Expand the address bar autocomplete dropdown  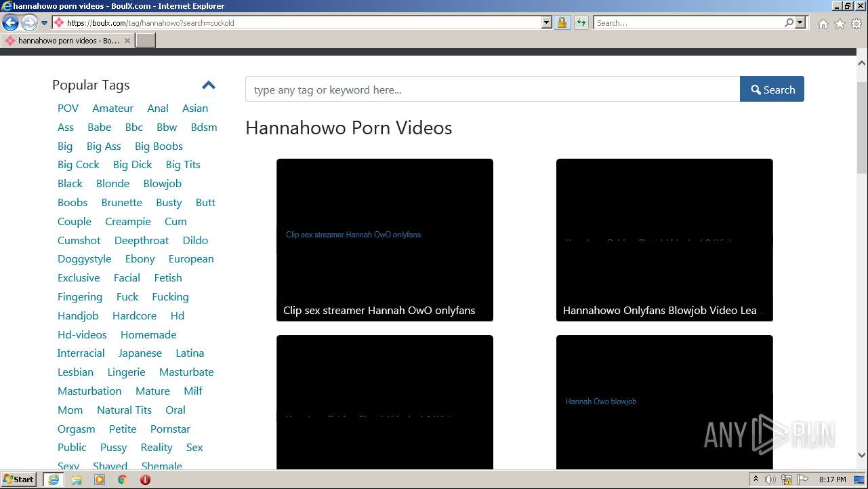click(x=547, y=23)
